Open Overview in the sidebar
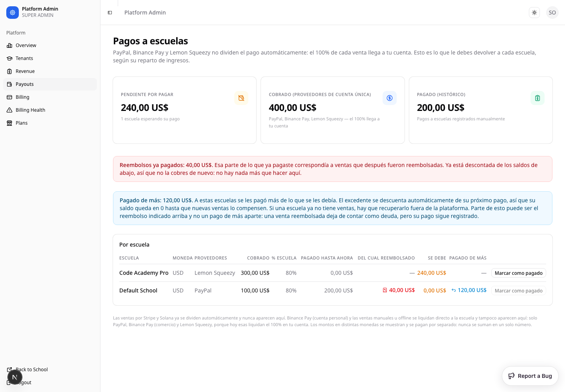This screenshot has height=392, width=565. 50,45
